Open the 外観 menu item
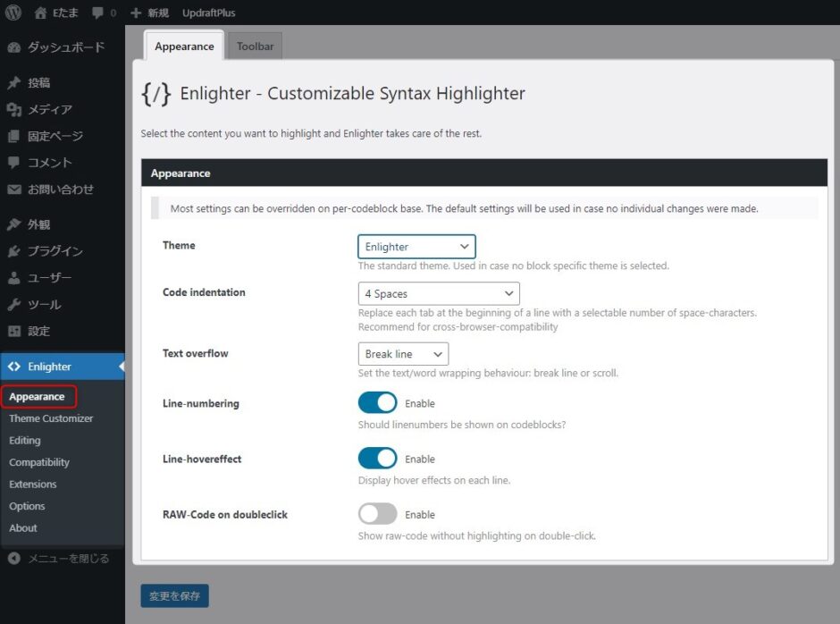The image size is (840, 624). (63, 224)
